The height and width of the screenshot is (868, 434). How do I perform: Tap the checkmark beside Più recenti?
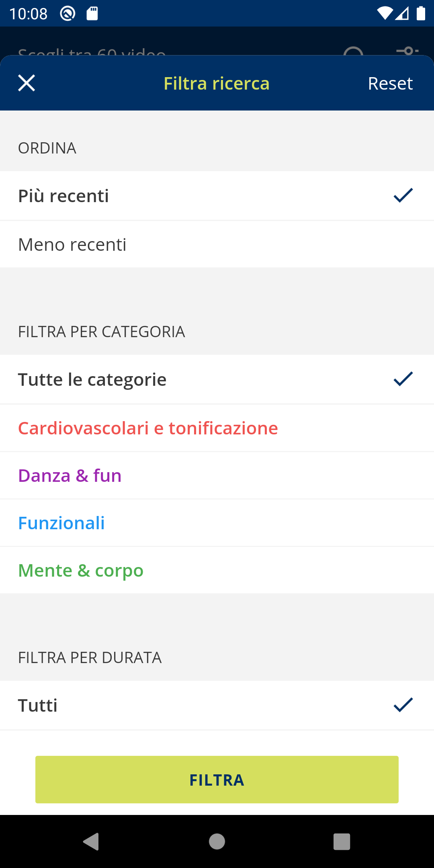403,196
